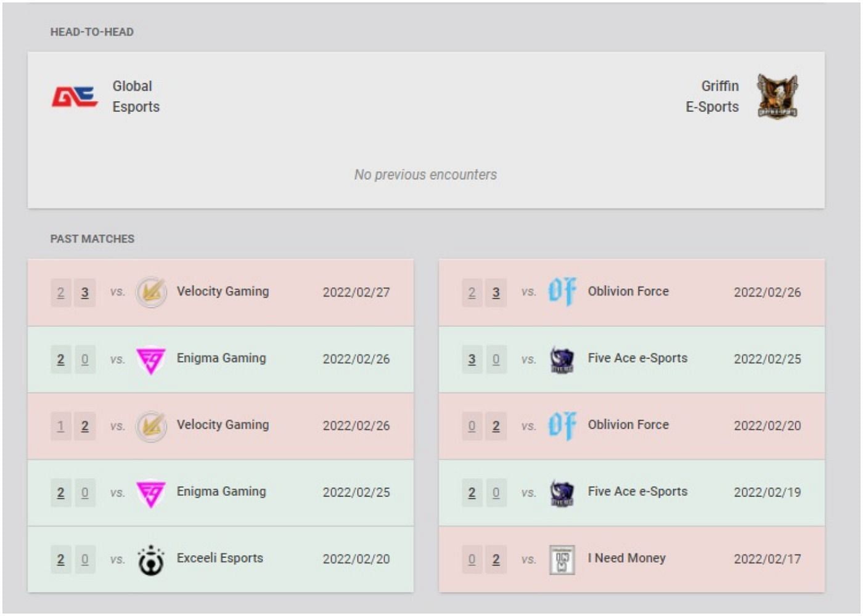The width and height of the screenshot is (863, 616).
Task: Click score 2 in Enigma Gaming 2022/02/25 match
Action: pos(60,493)
